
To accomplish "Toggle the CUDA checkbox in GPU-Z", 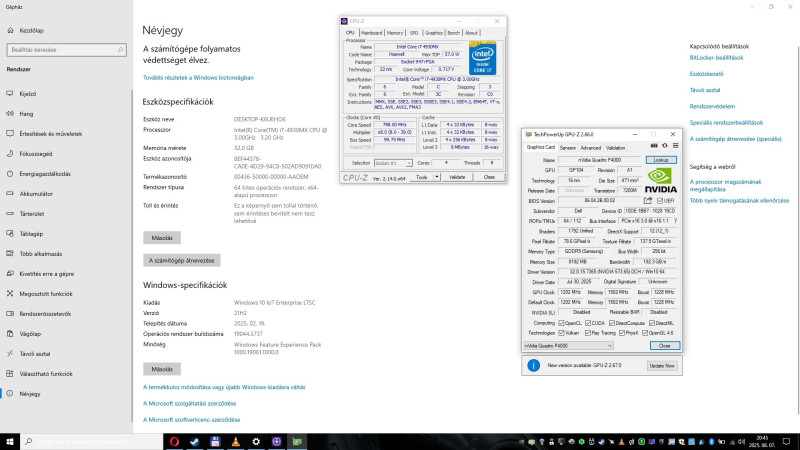I will 588,323.
